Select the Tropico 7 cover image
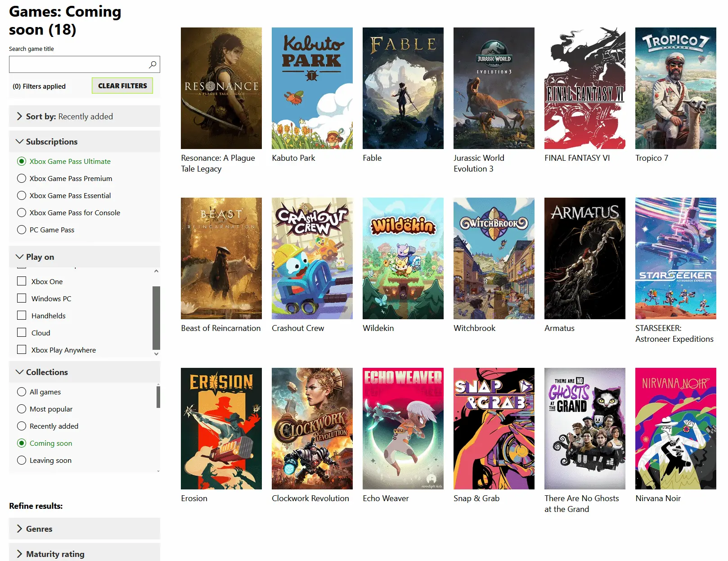 tap(676, 88)
